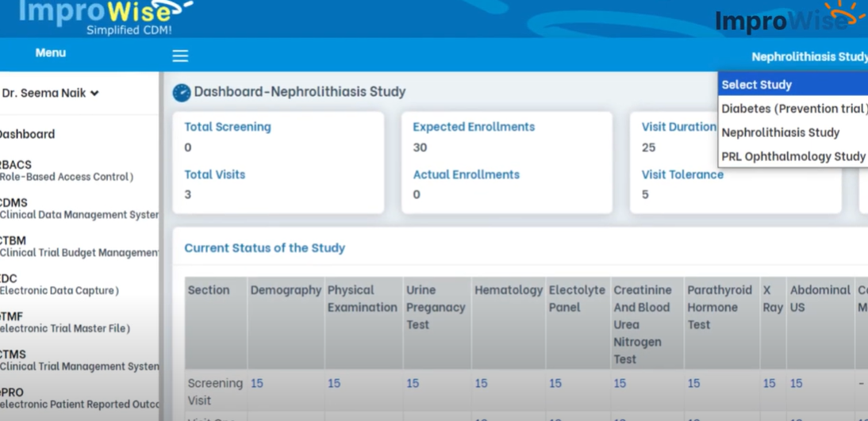
Task: Click the Expected Enrollments value 30
Action: 420,147
